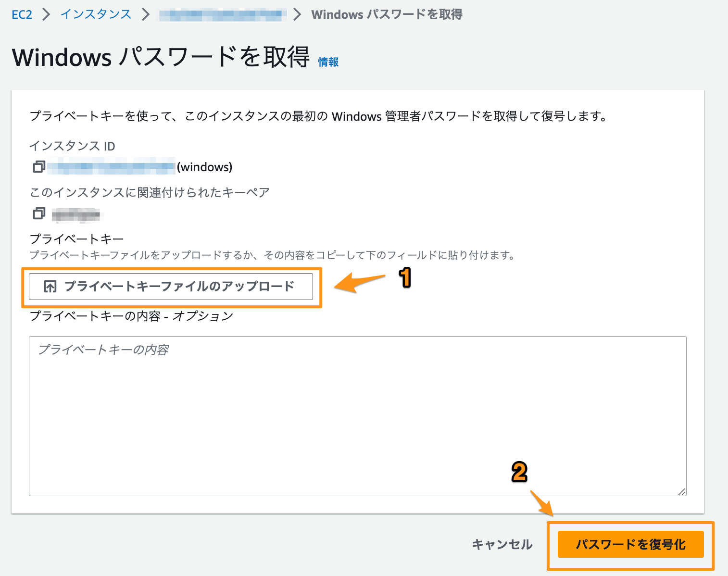The width and height of the screenshot is (728, 576).
Task: Open the 情報 help link beside page title
Action: [x=328, y=62]
